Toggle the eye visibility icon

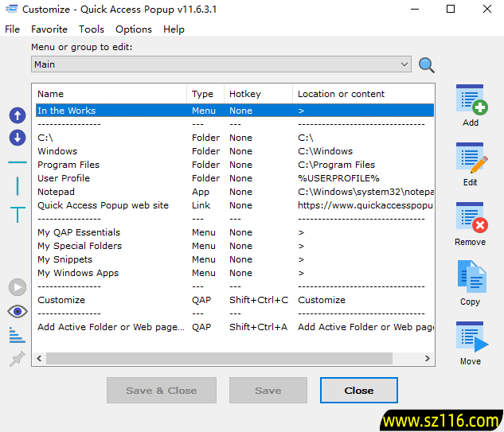[x=18, y=311]
